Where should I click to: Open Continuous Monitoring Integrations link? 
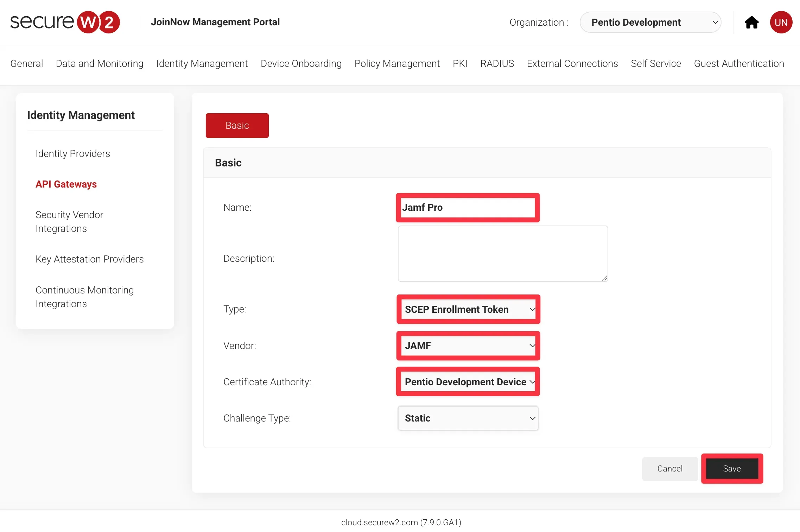point(84,297)
